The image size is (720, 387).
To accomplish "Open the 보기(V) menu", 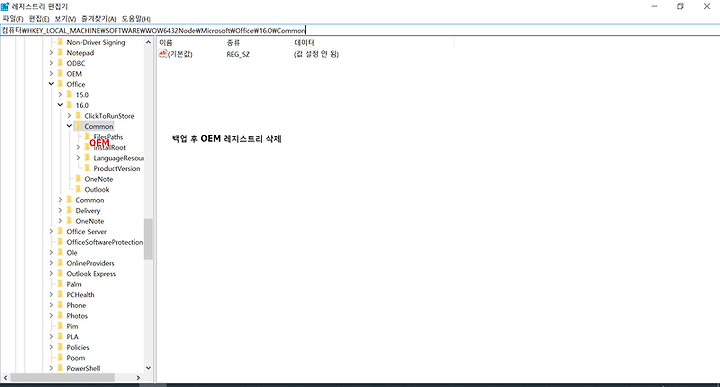I will click(65, 19).
